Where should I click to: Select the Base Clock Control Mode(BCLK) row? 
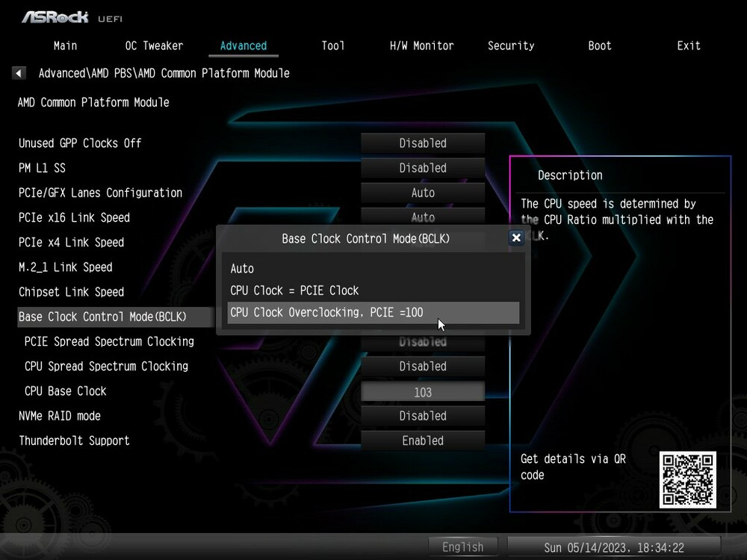pyautogui.click(x=116, y=317)
